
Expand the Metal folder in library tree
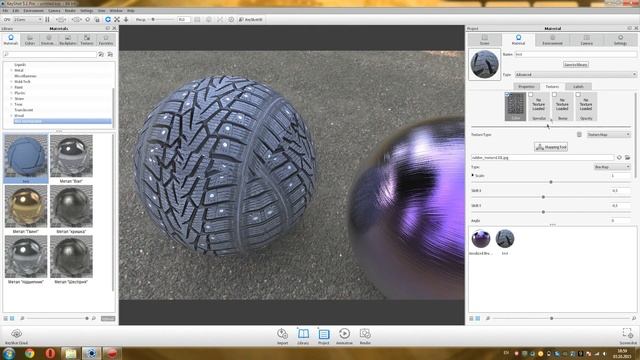[11, 70]
